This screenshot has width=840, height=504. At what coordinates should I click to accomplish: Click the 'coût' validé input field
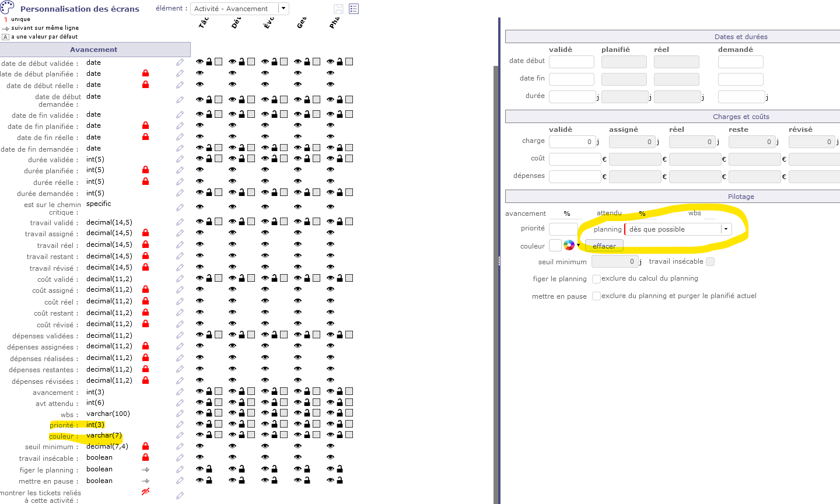(575, 159)
